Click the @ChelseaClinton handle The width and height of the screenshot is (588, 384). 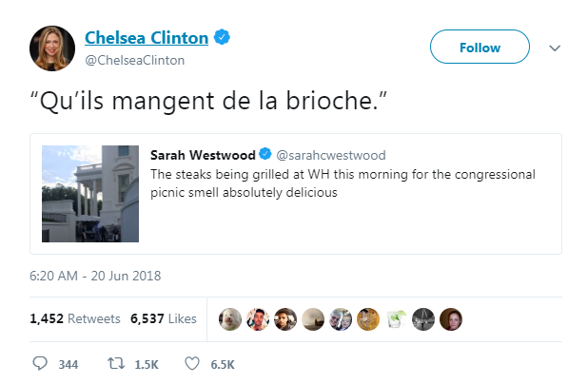(x=135, y=60)
